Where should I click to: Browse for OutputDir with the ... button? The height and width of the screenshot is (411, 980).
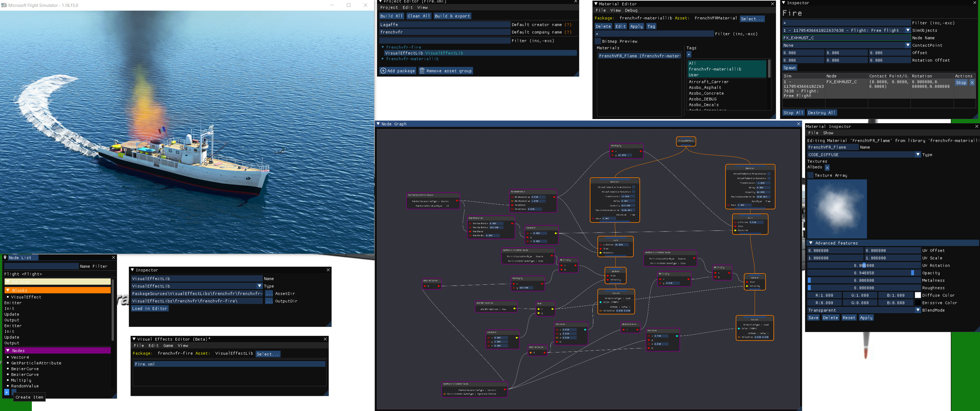[269, 301]
